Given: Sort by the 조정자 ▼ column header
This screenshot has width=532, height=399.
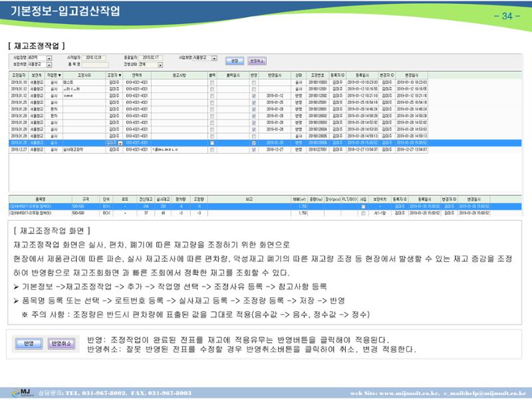Looking at the screenshot, I should [114, 75].
